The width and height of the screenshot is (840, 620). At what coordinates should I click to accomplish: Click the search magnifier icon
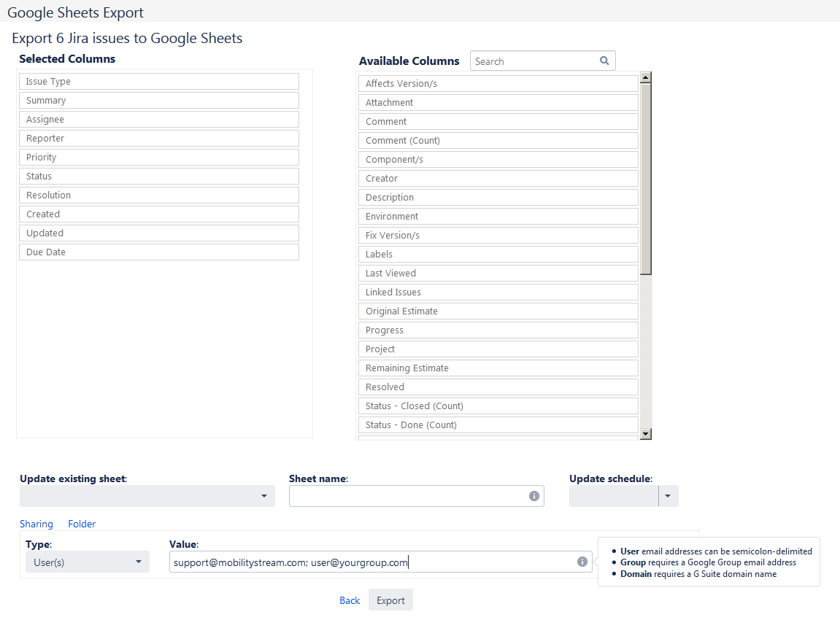[x=604, y=61]
